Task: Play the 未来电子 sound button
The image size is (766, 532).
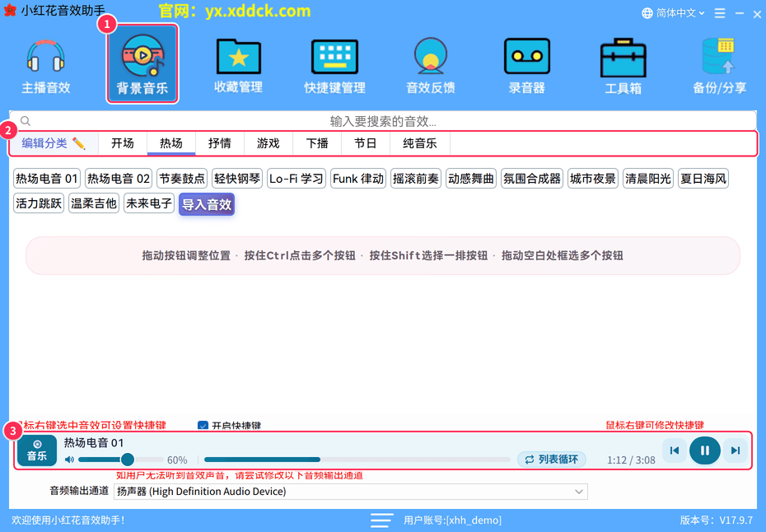Action: coord(149,203)
